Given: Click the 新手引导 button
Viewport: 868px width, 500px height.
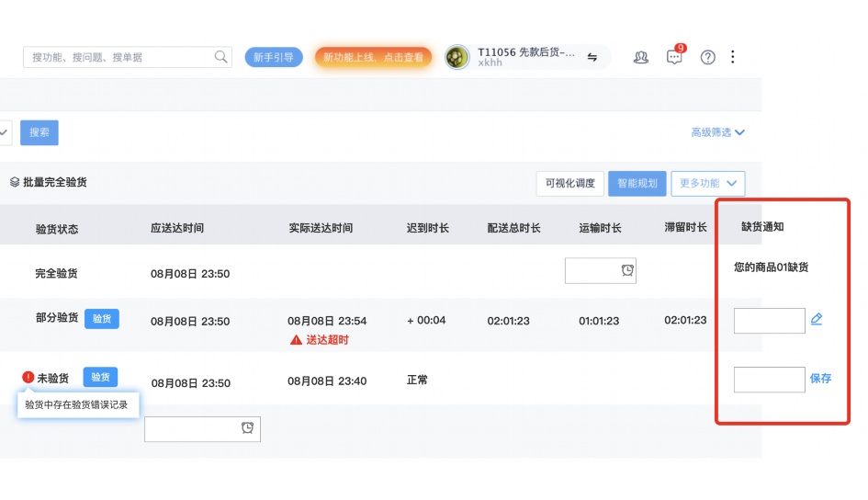Looking at the screenshot, I should 274,57.
